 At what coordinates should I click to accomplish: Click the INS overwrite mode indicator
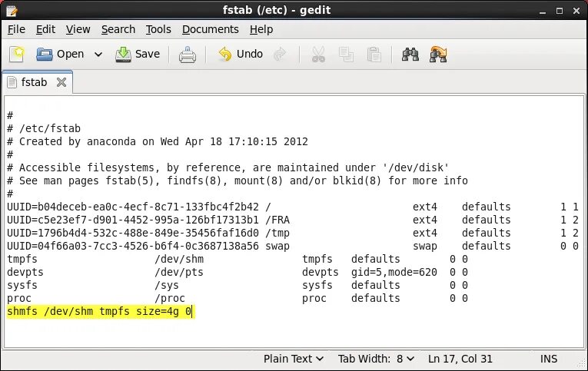point(548,359)
